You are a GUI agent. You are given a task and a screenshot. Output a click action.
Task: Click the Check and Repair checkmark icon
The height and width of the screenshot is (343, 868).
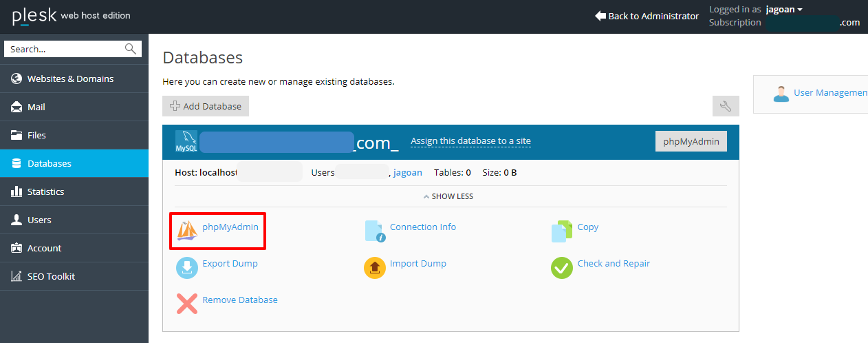[562, 267]
